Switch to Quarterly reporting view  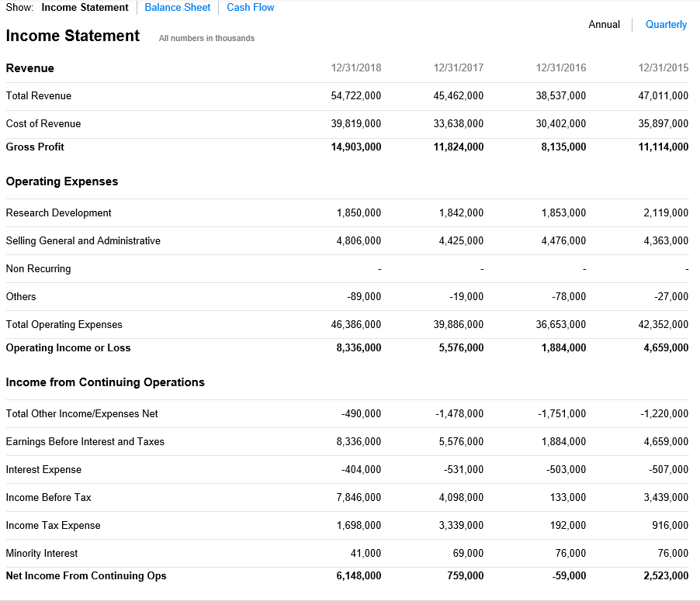[665, 24]
